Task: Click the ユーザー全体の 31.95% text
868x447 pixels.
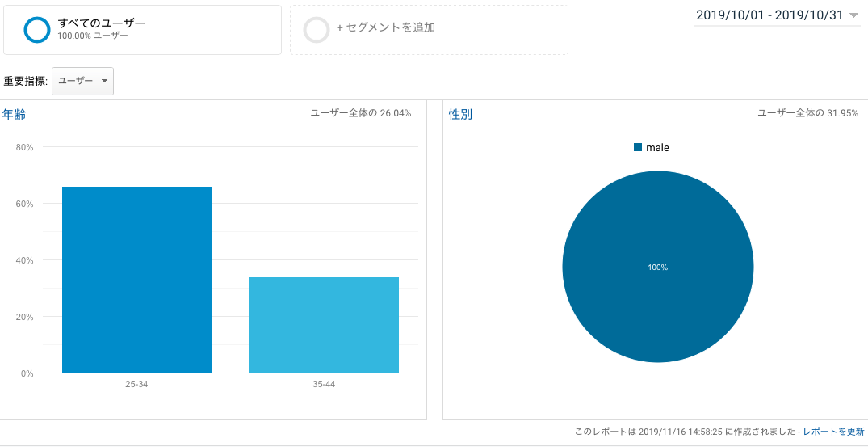Action: click(x=807, y=113)
